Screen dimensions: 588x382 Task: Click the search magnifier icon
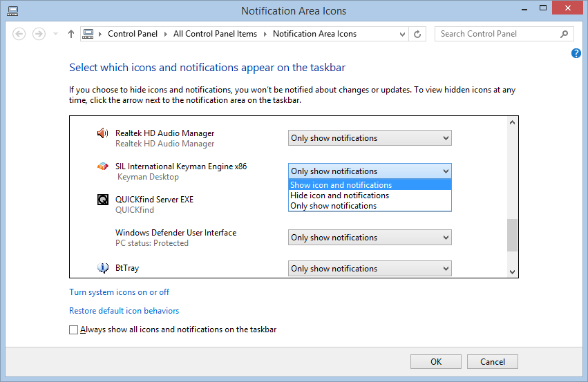564,34
